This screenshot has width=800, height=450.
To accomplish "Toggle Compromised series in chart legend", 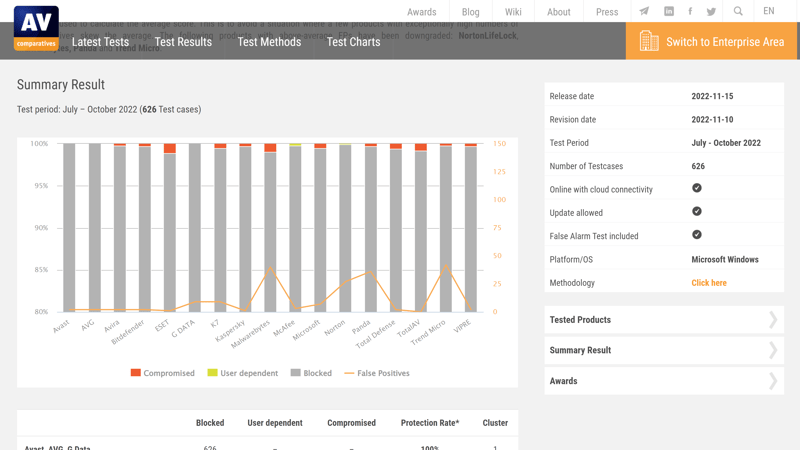I will pos(162,373).
